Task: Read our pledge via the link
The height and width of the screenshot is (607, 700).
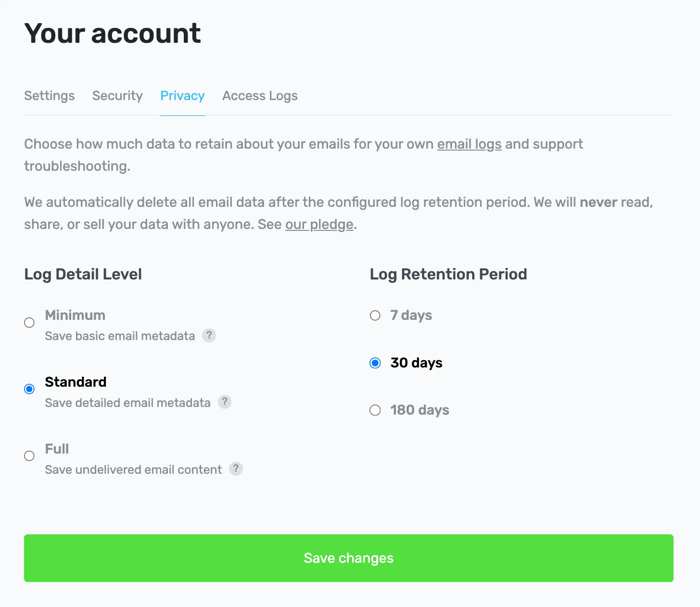Action: click(319, 224)
